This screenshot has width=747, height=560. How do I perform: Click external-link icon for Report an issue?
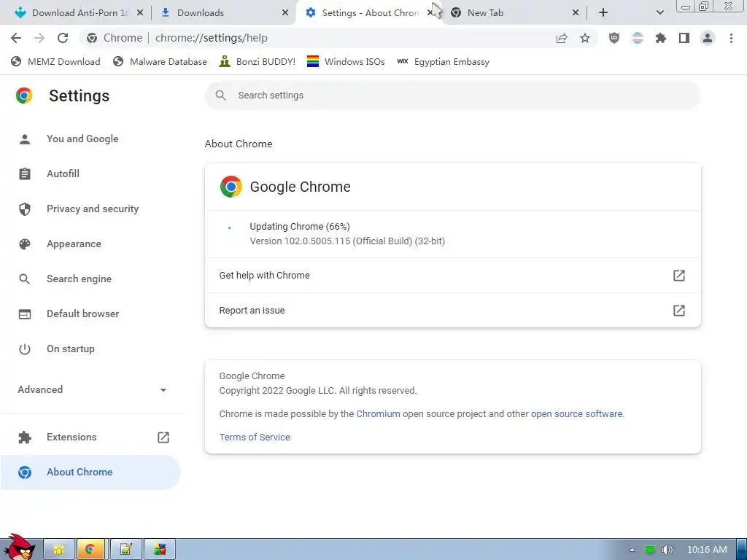pos(679,311)
